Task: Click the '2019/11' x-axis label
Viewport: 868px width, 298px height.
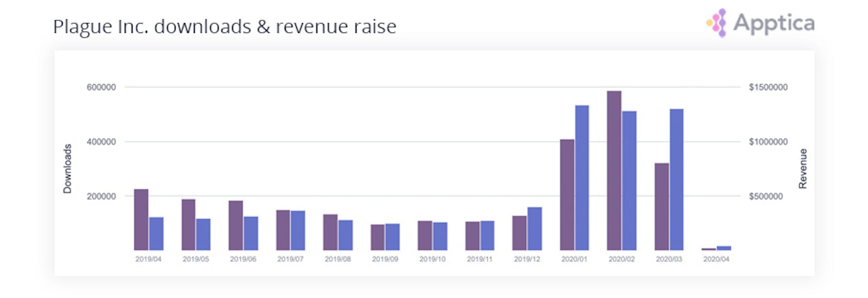Action: pos(480,259)
